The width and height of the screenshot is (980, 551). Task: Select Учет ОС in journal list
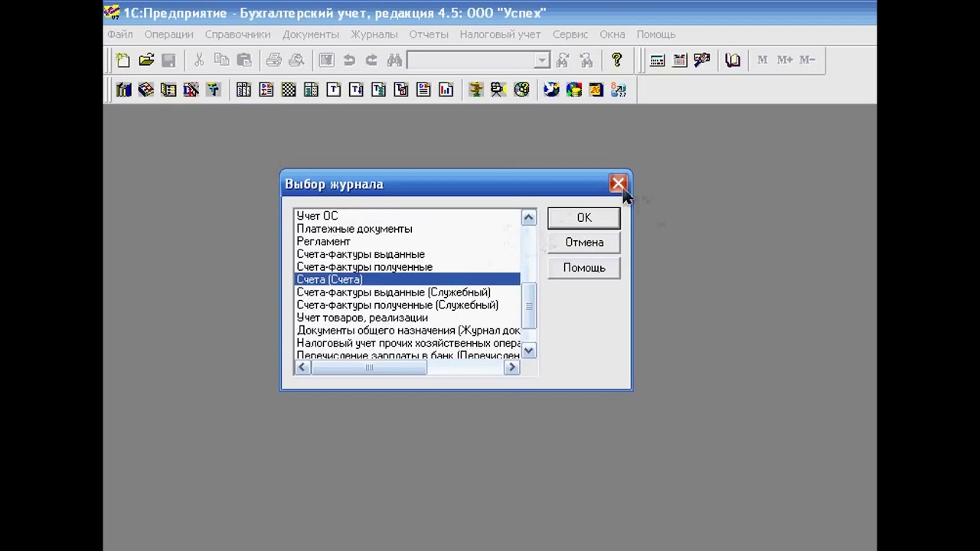407,216
